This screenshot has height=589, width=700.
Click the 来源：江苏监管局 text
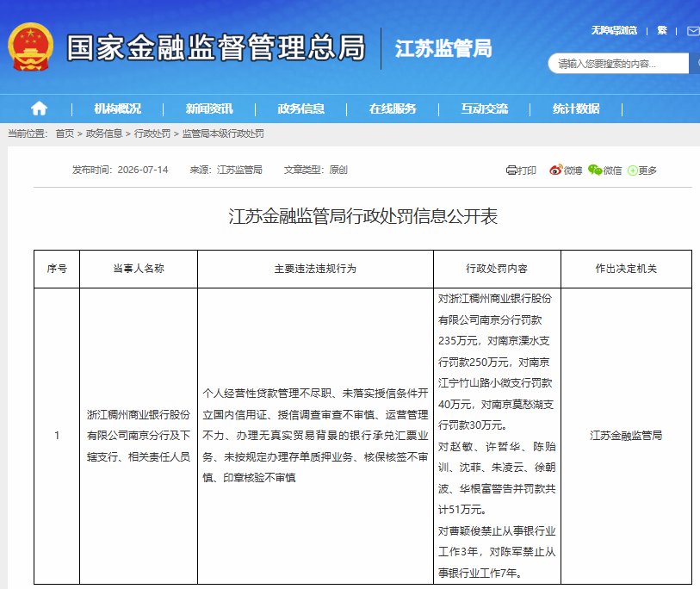tap(226, 170)
